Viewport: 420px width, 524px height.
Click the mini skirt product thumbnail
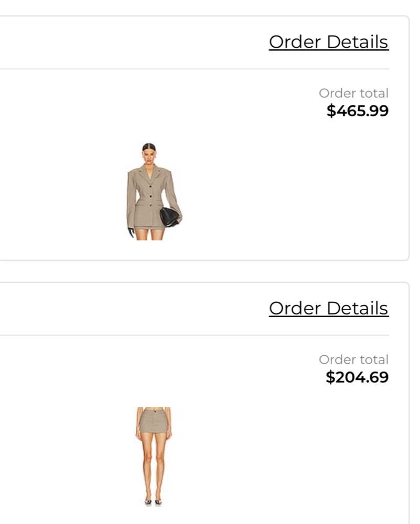153,456
